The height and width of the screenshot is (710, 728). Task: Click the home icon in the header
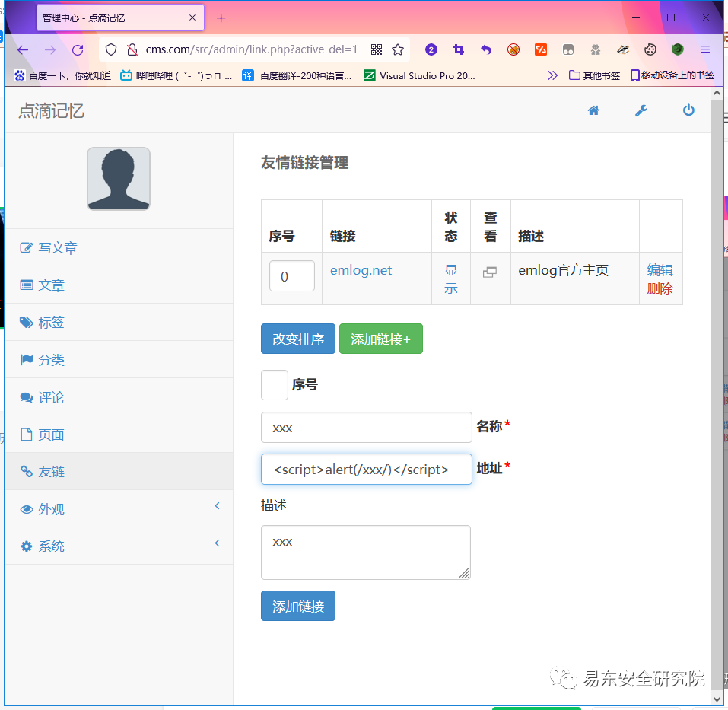(x=593, y=110)
